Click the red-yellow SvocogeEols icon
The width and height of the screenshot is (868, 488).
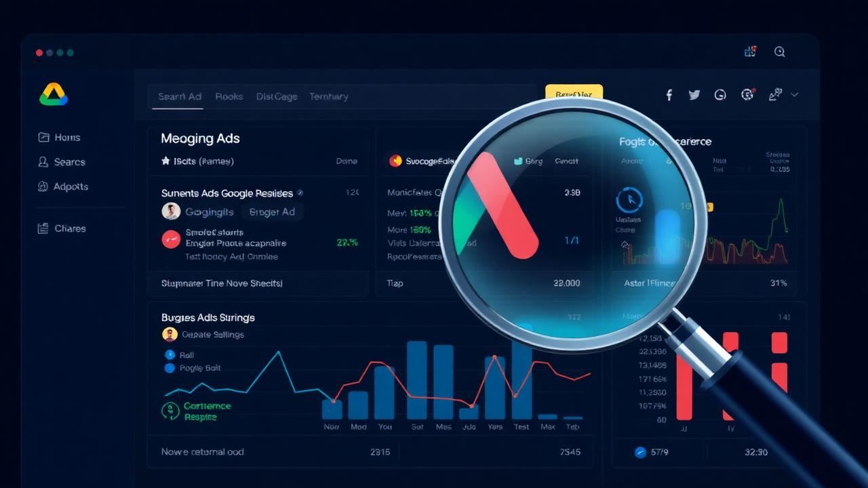coord(395,161)
